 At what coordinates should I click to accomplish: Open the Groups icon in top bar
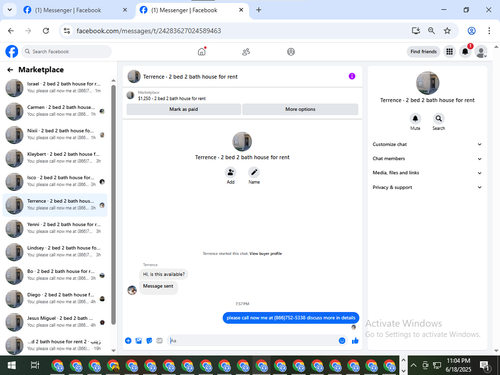pyautogui.click(x=291, y=52)
